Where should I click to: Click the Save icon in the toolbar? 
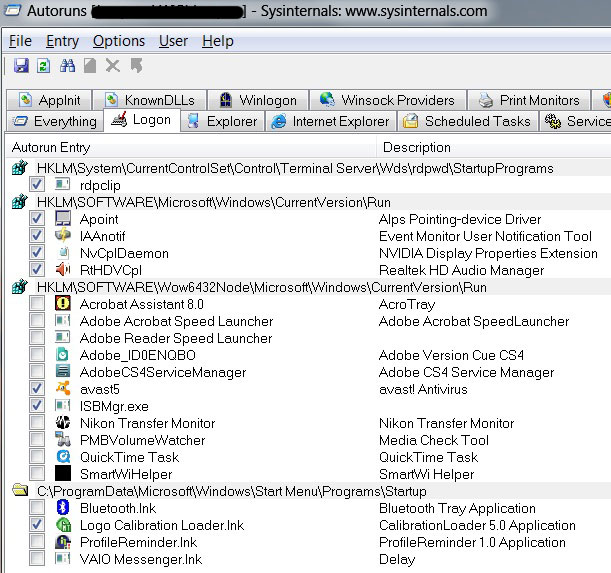(21, 66)
